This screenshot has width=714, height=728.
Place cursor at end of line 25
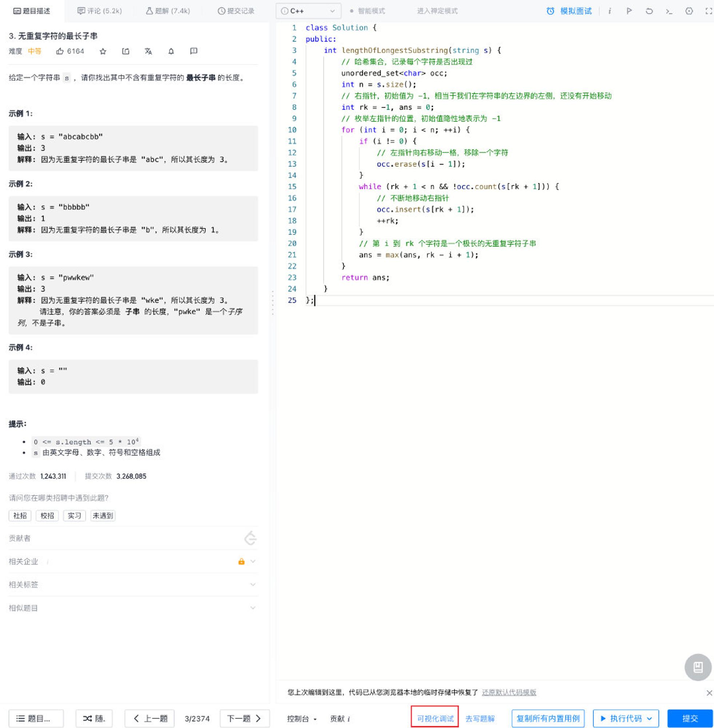click(x=314, y=300)
